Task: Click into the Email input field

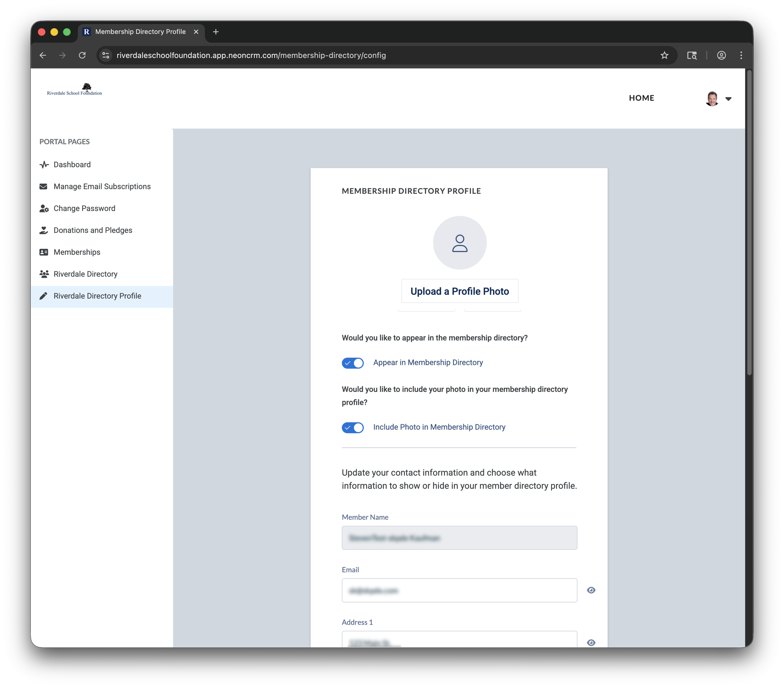Action: (459, 590)
